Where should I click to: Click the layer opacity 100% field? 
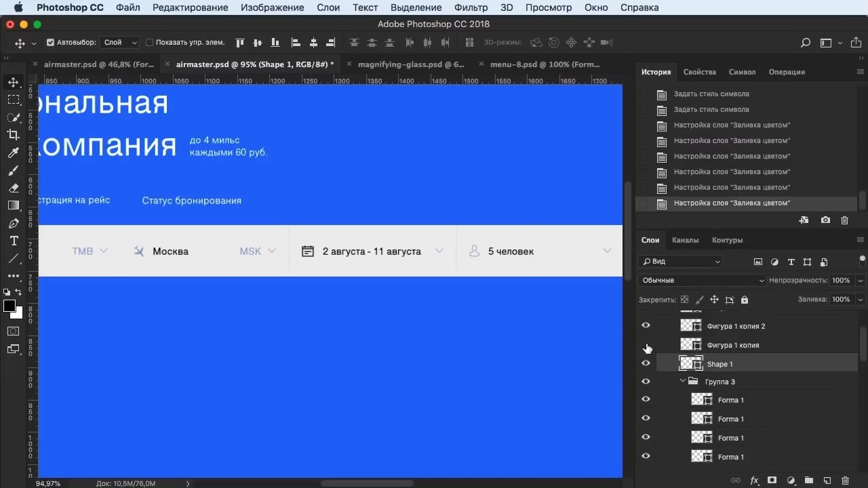coord(841,281)
